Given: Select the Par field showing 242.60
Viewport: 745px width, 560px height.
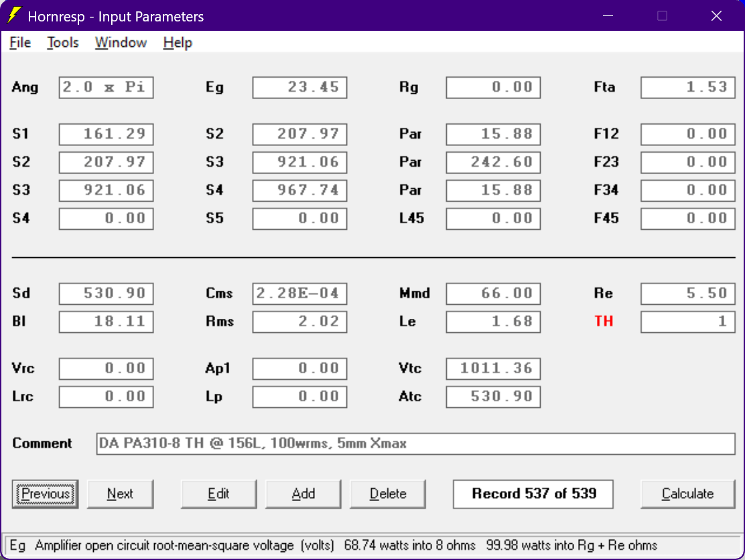Looking at the screenshot, I should click(x=493, y=163).
